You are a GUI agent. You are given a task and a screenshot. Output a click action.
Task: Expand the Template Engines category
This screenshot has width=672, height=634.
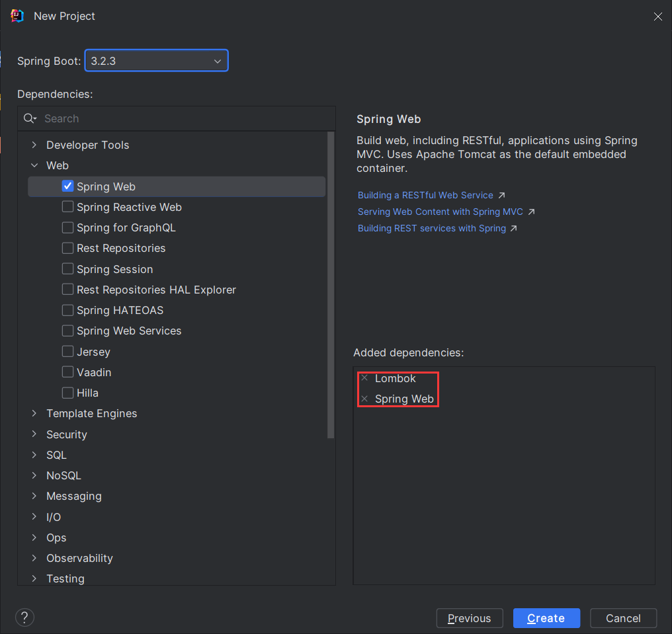click(34, 413)
